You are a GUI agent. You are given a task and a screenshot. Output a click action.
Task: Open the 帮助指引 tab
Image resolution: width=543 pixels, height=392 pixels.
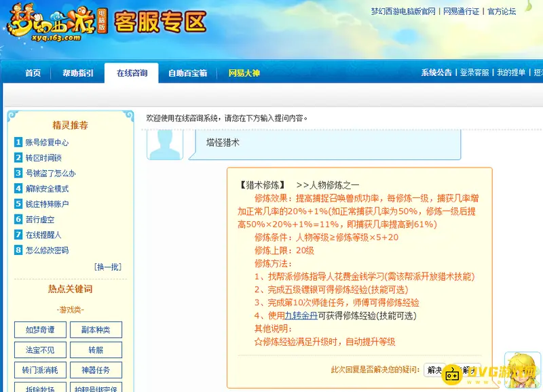[x=78, y=73]
